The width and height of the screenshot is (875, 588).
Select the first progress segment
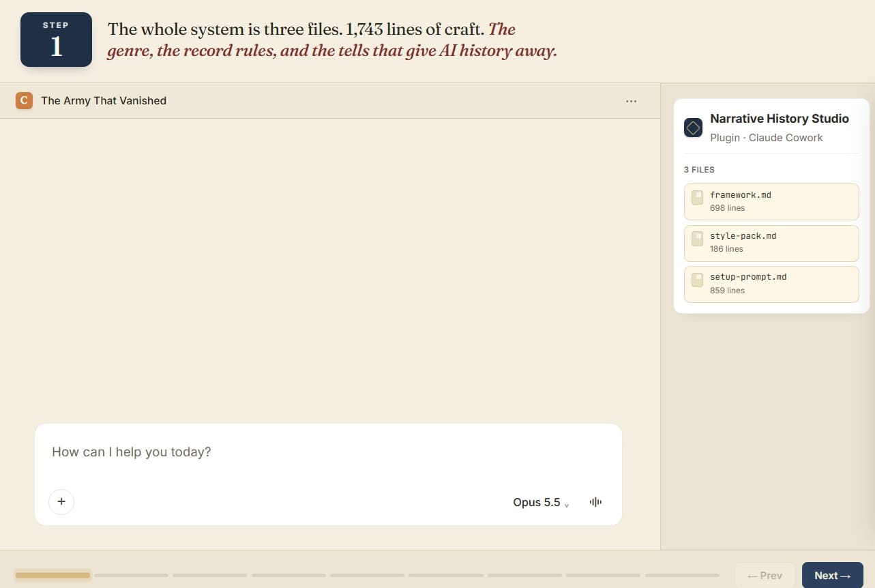coord(53,575)
